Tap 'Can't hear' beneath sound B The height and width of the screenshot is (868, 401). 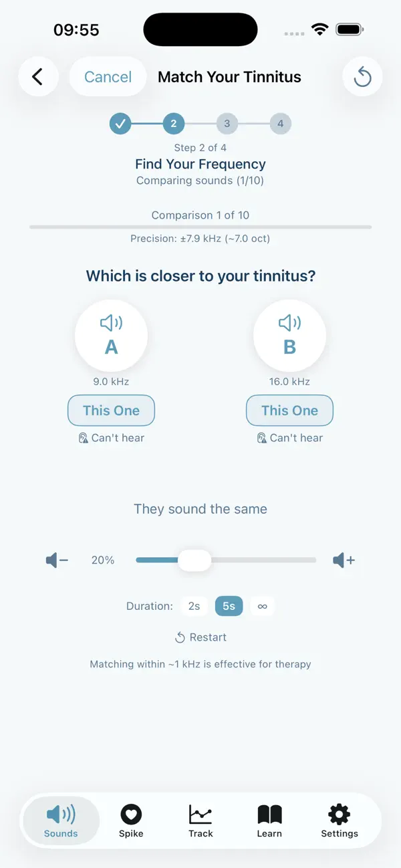[x=289, y=437]
